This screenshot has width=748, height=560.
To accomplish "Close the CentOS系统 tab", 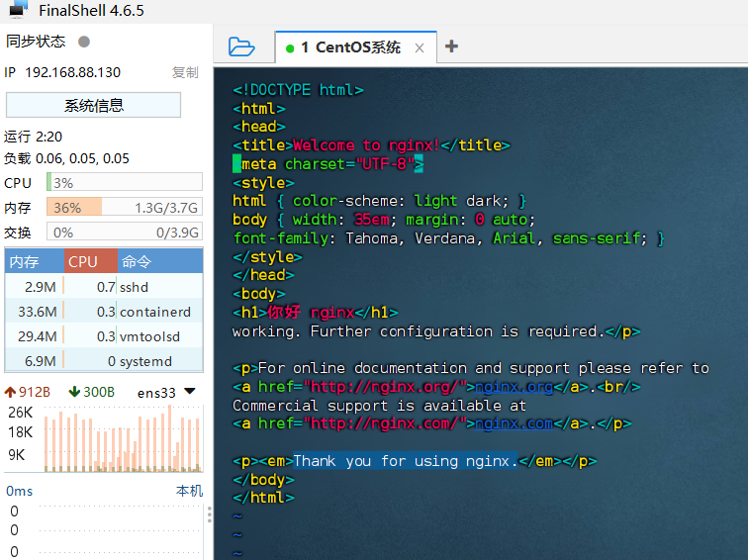I will 420,47.
